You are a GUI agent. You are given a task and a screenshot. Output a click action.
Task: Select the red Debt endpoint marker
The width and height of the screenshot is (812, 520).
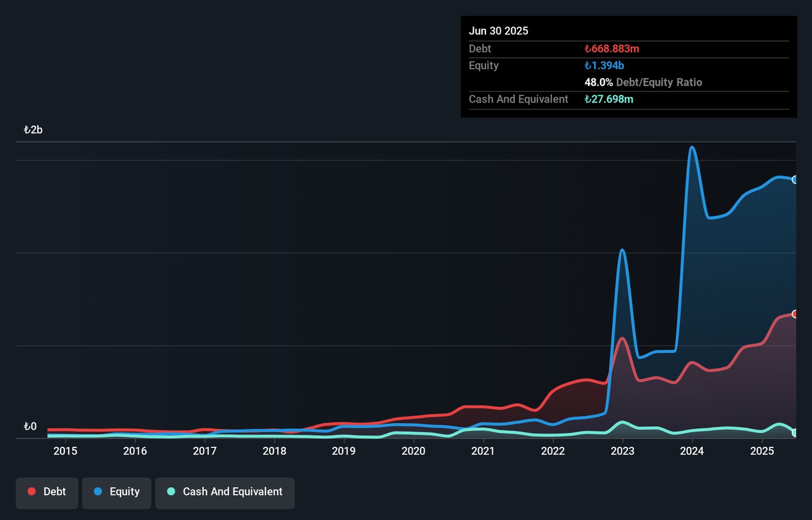(x=795, y=314)
